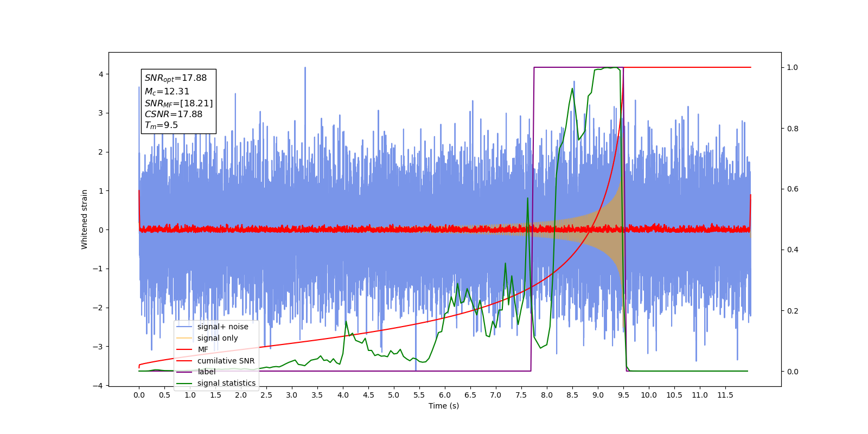868x434 pixels.
Task: Click the 'MF' legend label
Action: pyautogui.click(x=203, y=349)
